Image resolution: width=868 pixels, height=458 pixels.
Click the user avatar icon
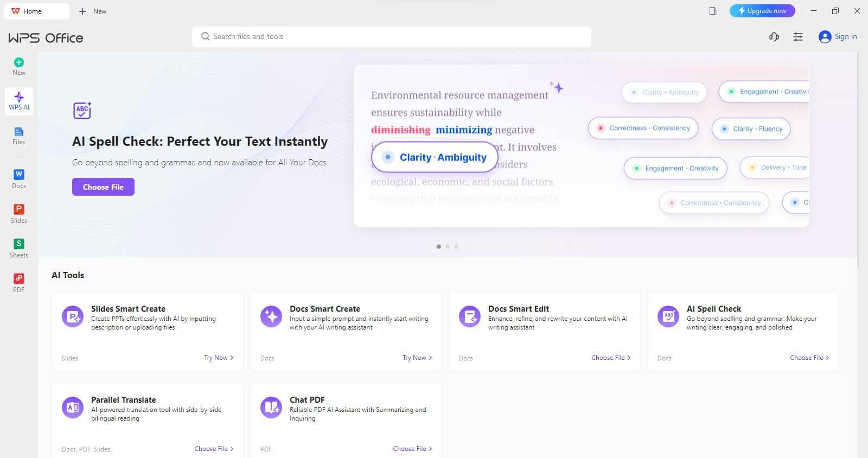tap(825, 37)
